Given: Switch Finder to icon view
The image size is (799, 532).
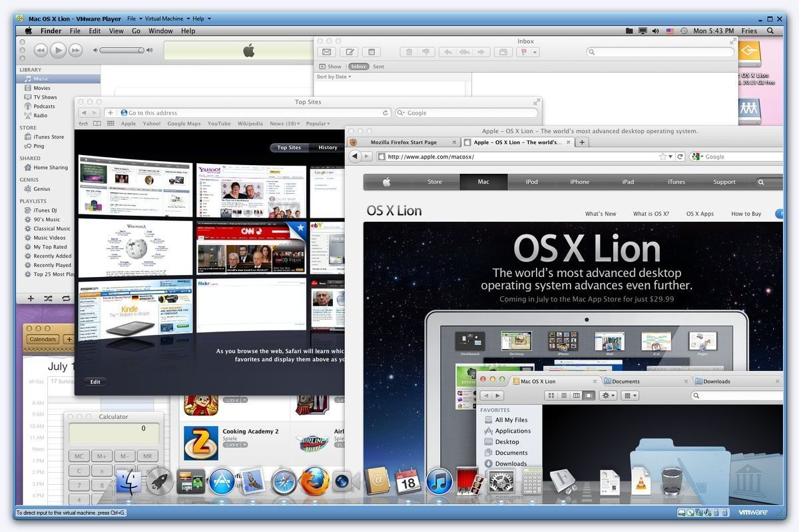Looking at the screenshot, I should click(551, 396).
